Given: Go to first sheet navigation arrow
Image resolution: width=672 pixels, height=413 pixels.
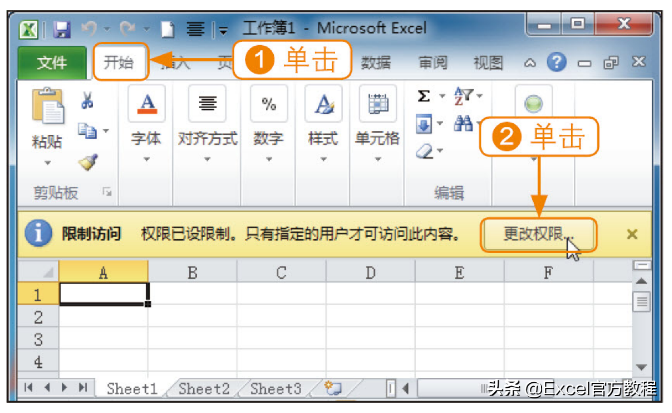Looking at the screenshot, I should (28, 387).
